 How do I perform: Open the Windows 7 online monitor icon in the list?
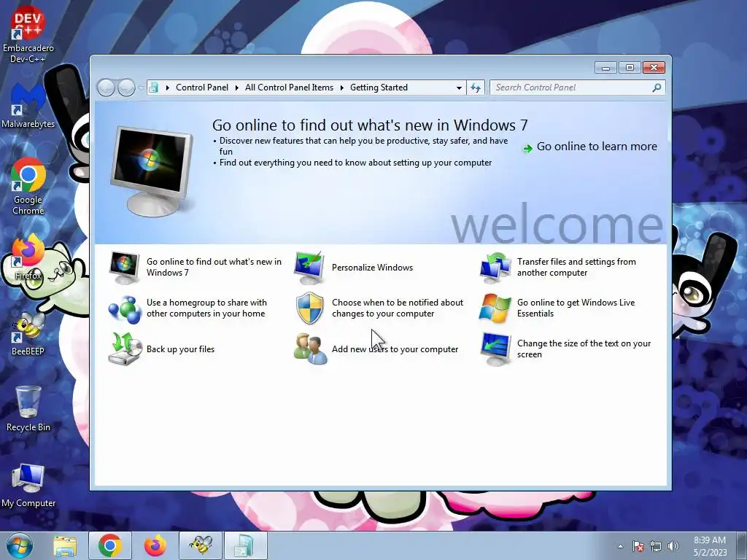pyautogui.click(x=124, y=268)
